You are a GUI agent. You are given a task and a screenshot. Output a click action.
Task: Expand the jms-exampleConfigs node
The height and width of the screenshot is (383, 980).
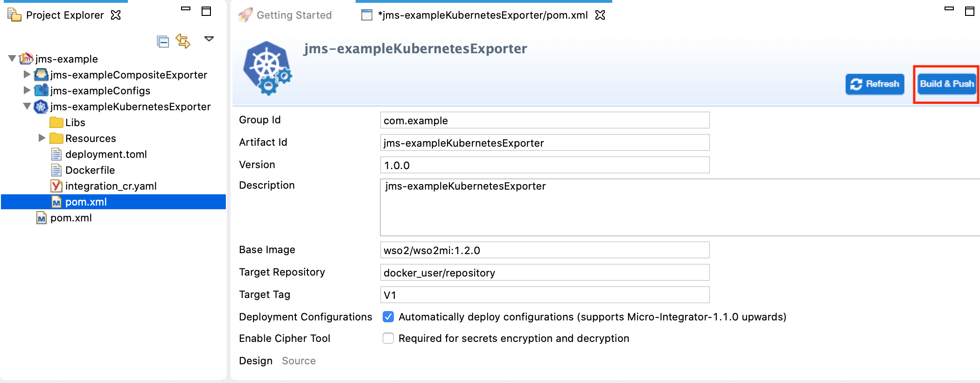point(27,90)
